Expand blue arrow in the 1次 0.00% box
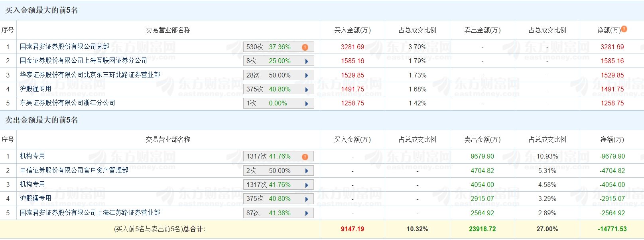This screenshot has width=644, height=240. point(307,103)
